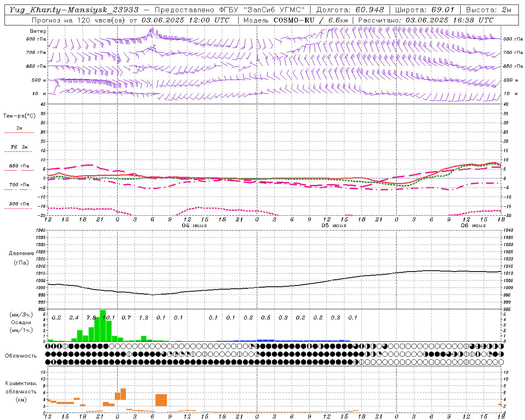Click the 1.3 three-hour precipitation value
Viewport: 525px width, 420px height.
click(144, 318)
